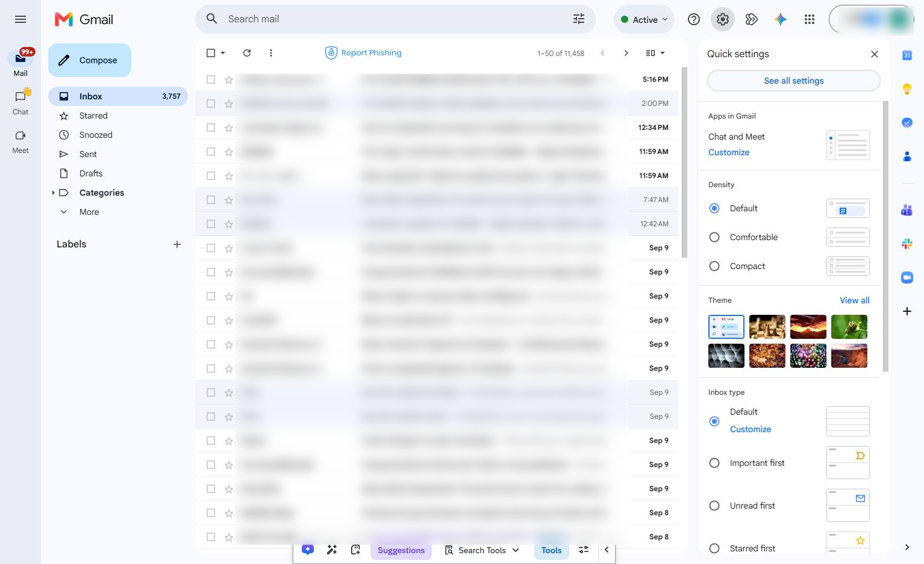Open Google Keep lightbulb icon
This screenshot has height=564, width=924.
point(907,89)
